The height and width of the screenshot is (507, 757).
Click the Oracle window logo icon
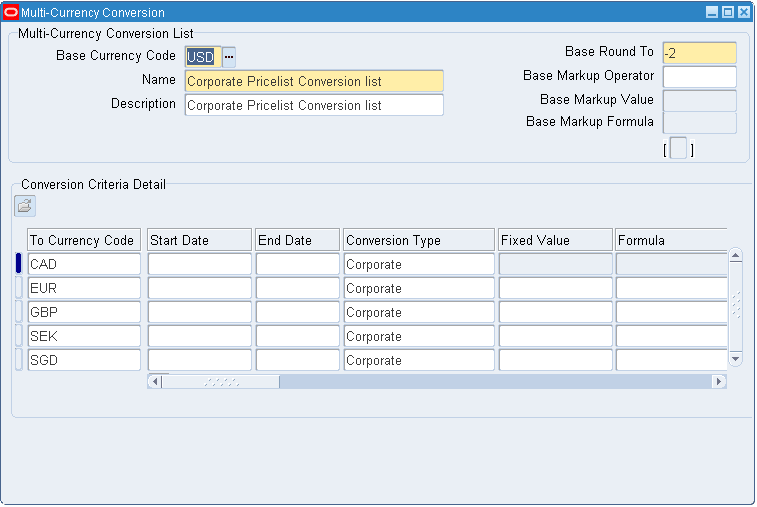[x=11, y=12]
